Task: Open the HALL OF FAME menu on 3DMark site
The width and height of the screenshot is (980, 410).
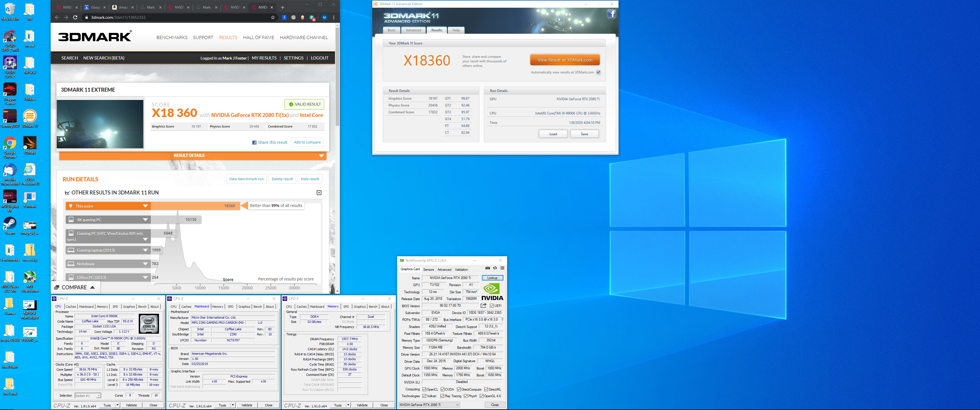Action: (x=258, y=37)
